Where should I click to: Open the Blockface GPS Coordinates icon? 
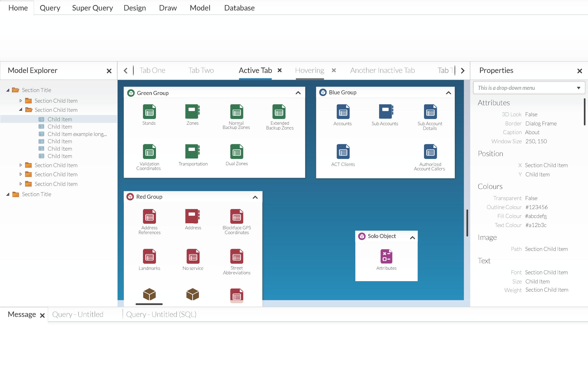[x=237, y=216]
